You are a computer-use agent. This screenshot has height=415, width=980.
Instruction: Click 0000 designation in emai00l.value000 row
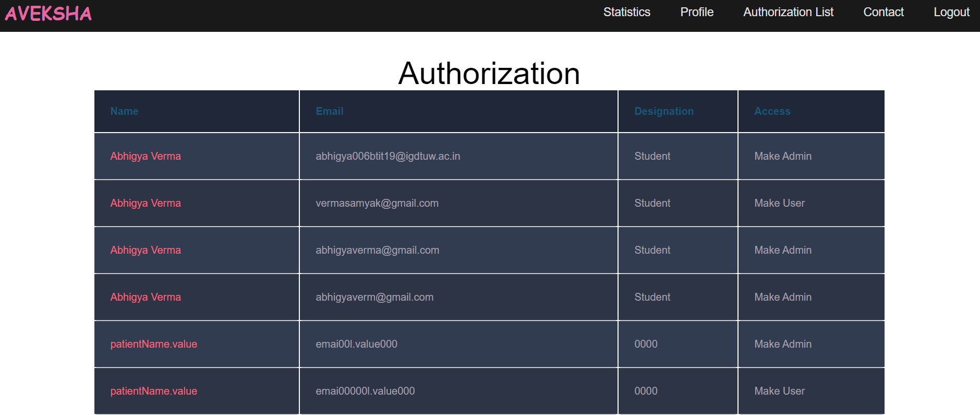[x=646, y=344]
